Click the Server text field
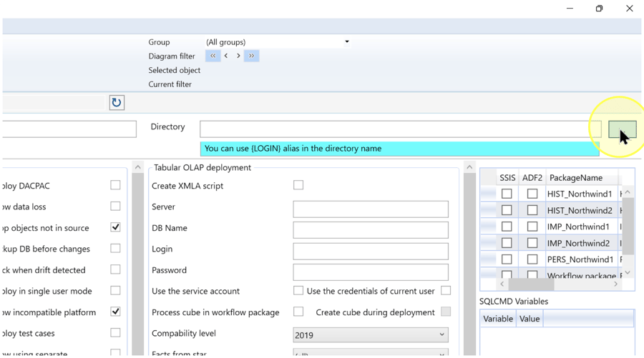 click(371, 209)
